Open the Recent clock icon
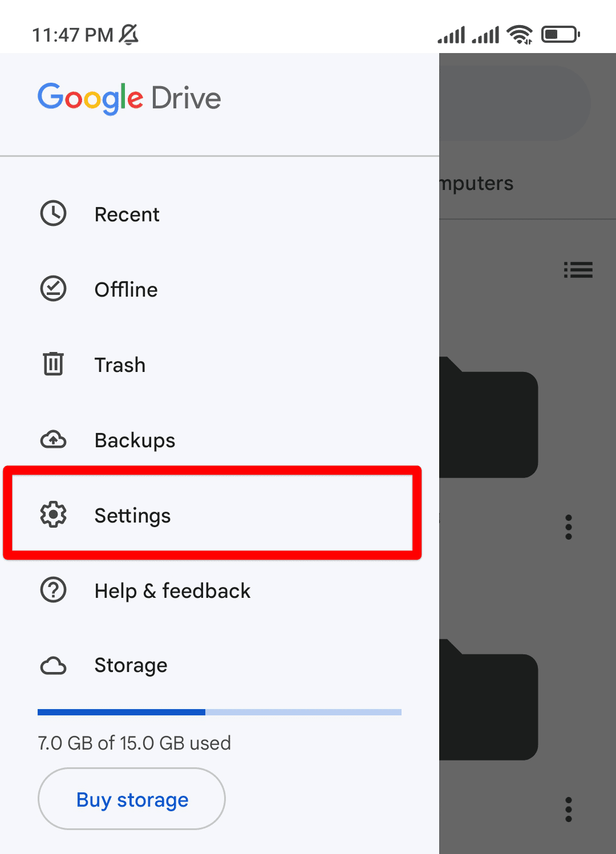 tap(53, 213)
